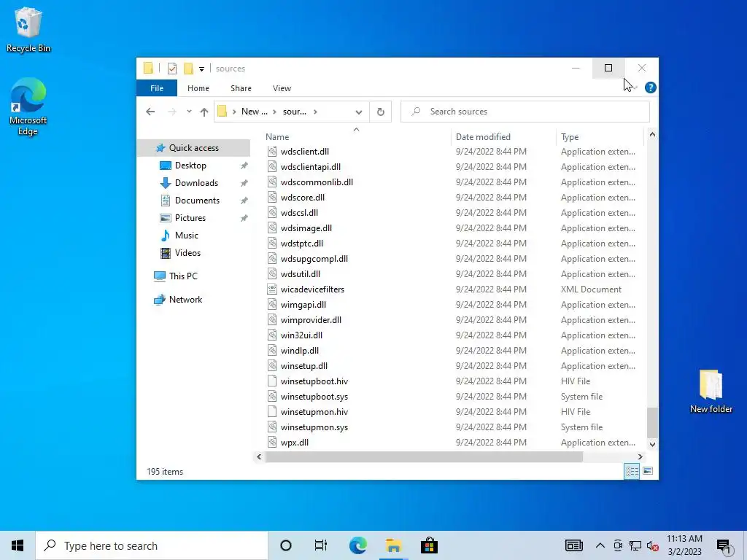This screenshot has height=560, width=747.
Task: Select the wdscore.dll file
Action: tap(303, 197)
